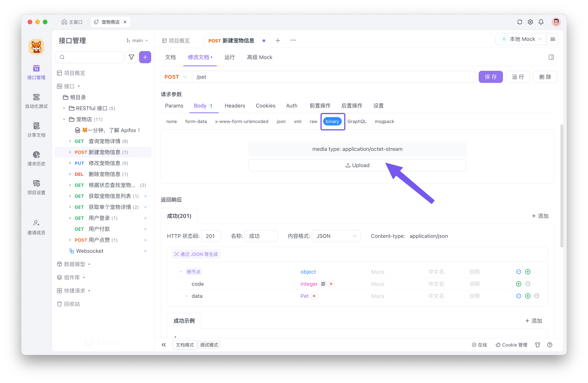Select the x-www-form-urlencoded body type
Image resolution: width=588 pixels, height=383 pixels.
(241, 121)
